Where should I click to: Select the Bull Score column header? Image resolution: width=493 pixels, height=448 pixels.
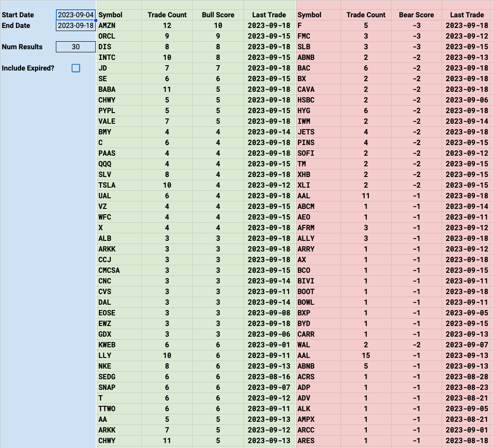(218, 15)
